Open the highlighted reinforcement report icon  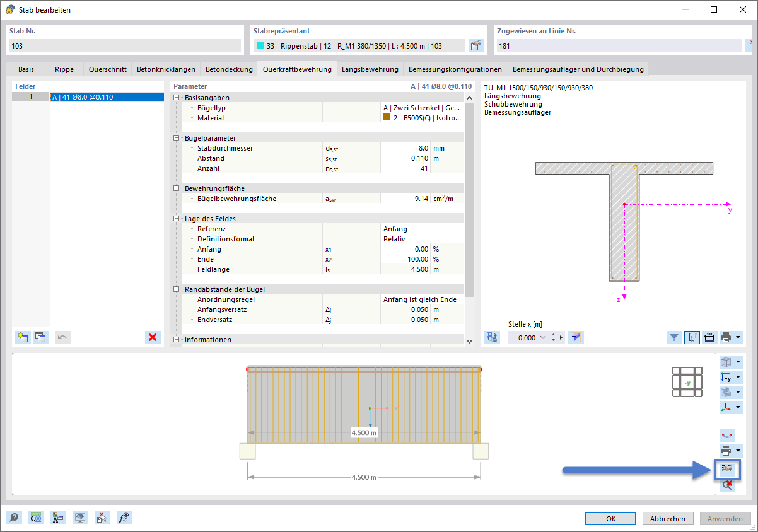[x=727, y=469]
